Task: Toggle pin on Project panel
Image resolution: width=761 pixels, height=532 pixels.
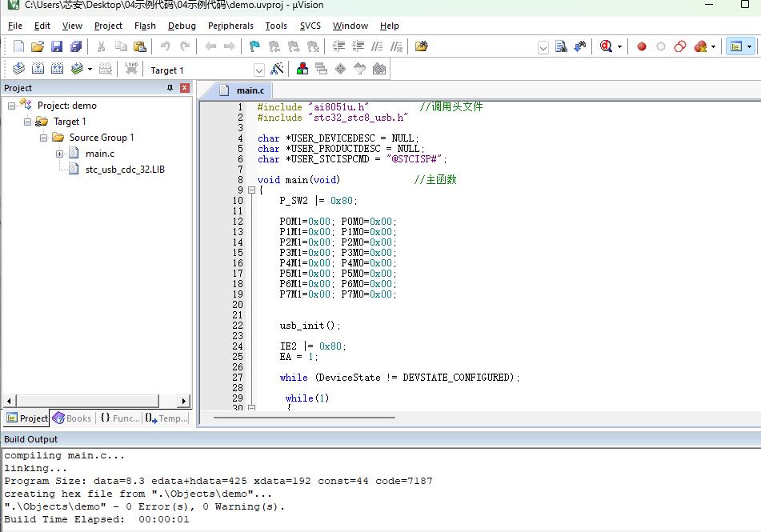Action: 170,88
